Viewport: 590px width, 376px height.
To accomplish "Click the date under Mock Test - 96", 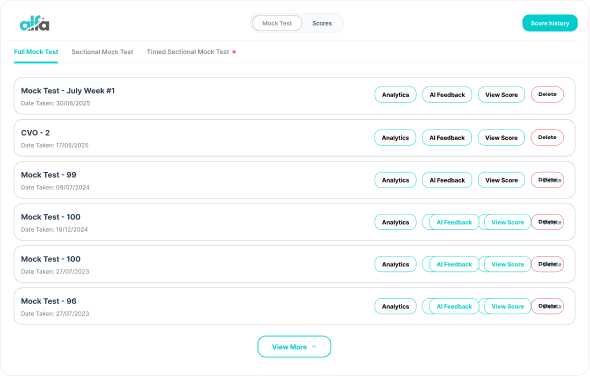I will (x=55, y=314).
